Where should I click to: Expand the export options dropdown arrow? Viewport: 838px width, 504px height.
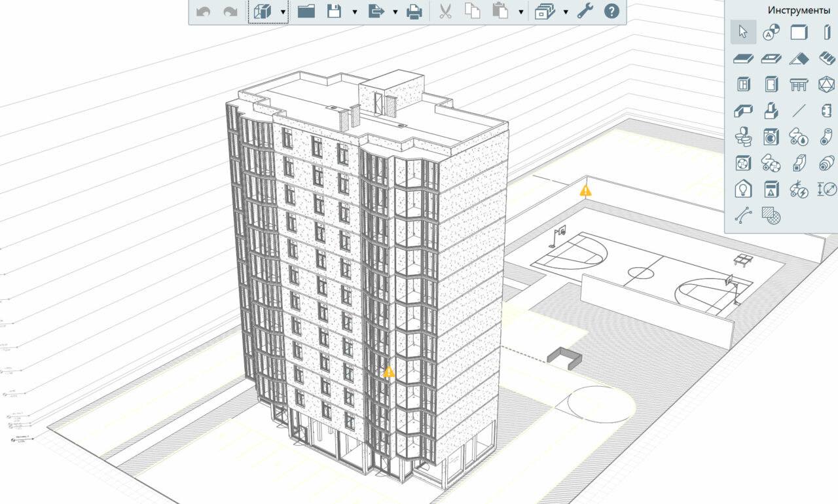click(395, 12)
